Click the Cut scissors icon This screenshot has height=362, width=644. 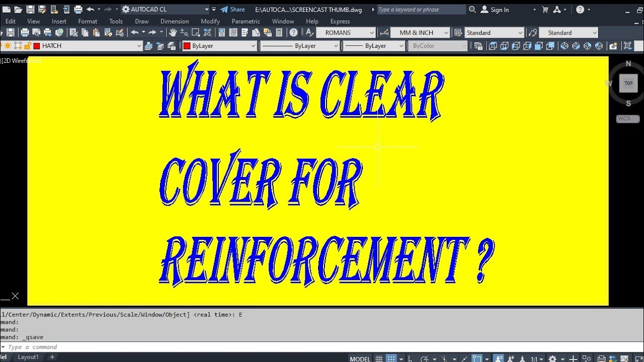pyautogui.click(x=73, y=33)
